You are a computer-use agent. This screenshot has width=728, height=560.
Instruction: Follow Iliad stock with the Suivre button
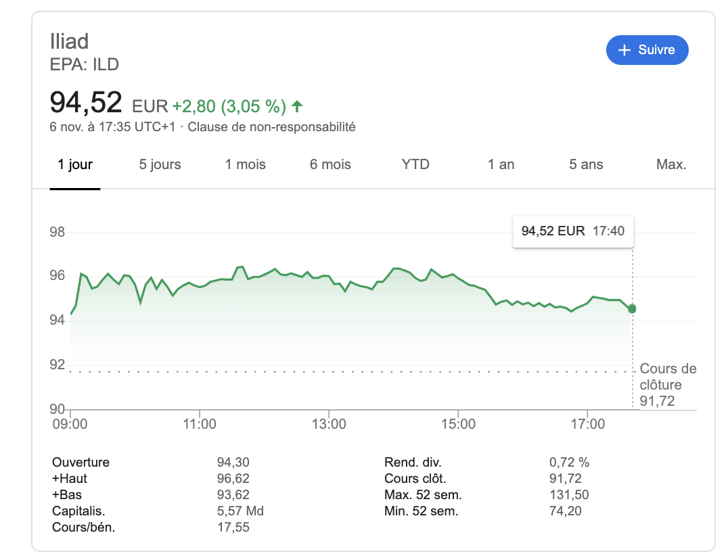tap(647, 50)
